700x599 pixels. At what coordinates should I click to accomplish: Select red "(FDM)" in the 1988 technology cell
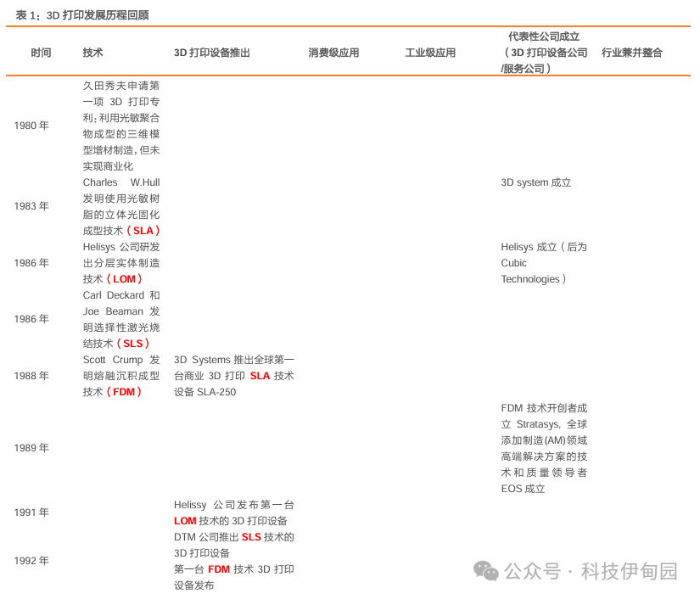point(124,392)
